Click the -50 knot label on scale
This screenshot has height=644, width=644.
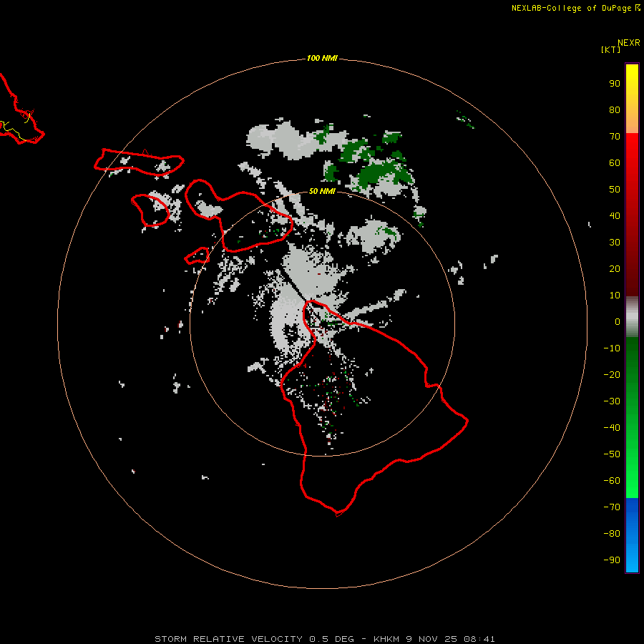click(612, 454)
